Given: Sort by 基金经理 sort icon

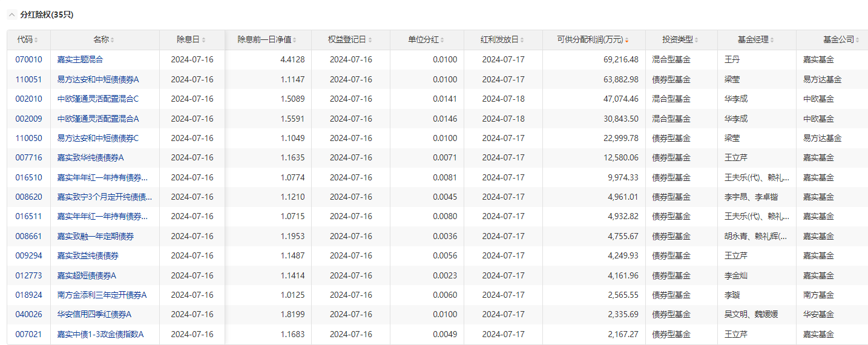Looking at the screenshot, I should point(773,40).
